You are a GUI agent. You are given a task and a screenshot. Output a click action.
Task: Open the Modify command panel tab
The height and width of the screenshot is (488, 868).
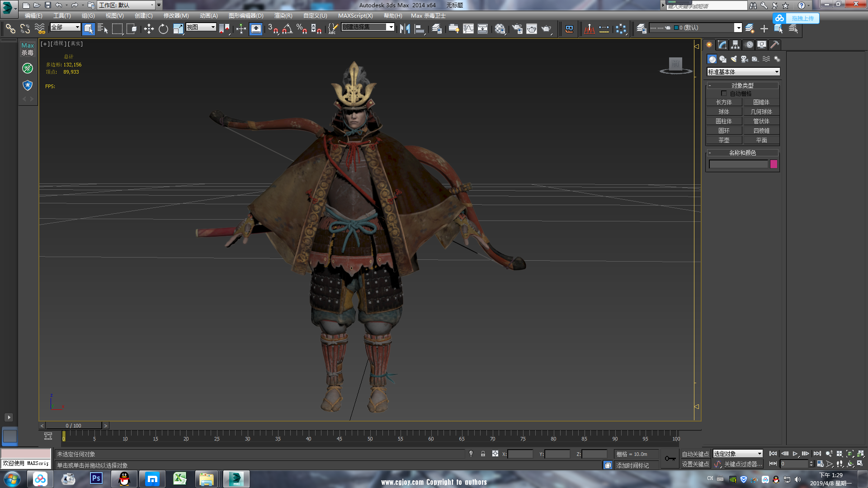[722, 45]
